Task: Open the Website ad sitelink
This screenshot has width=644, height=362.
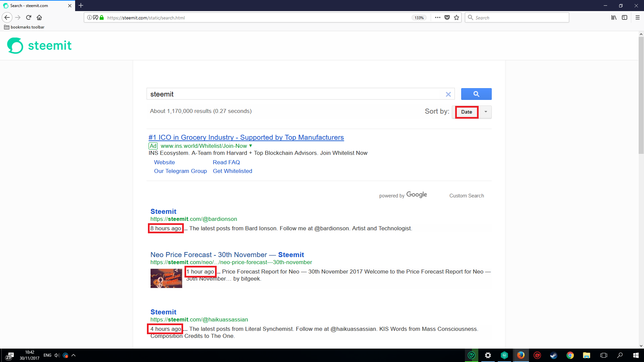Action: click(x=164, y=162)
